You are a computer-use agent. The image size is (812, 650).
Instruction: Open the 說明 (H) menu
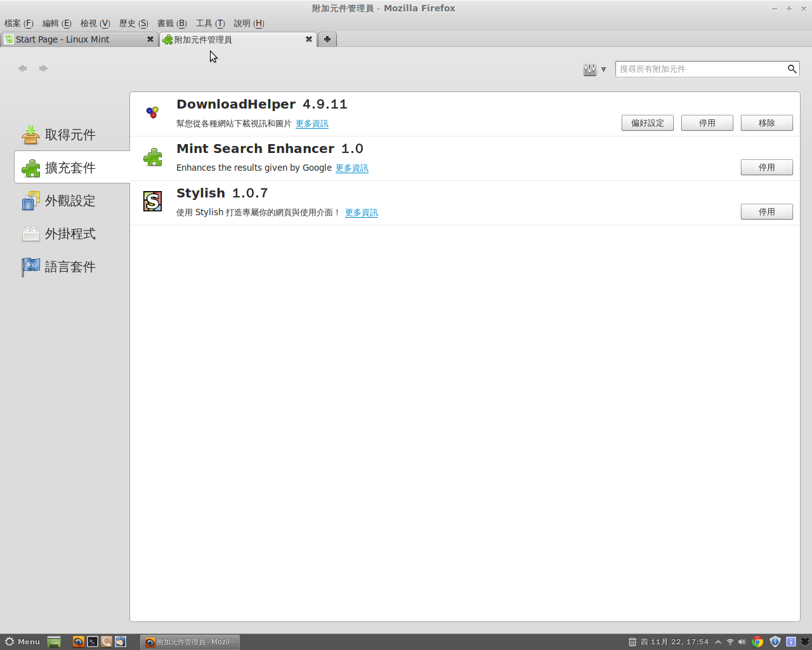(x=249, y=23)
